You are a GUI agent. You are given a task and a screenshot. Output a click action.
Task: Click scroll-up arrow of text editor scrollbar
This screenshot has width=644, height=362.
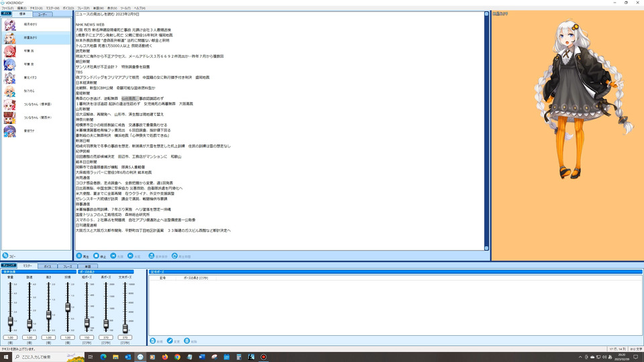pyautogui.click(x=487, y=14)
